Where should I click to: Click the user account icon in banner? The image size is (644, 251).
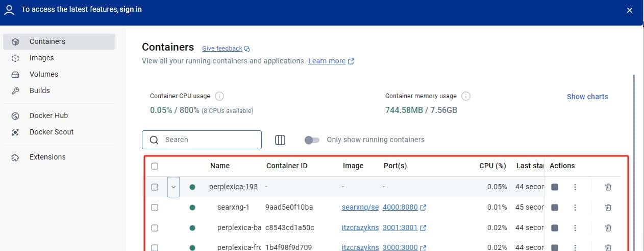click(9, 10)
